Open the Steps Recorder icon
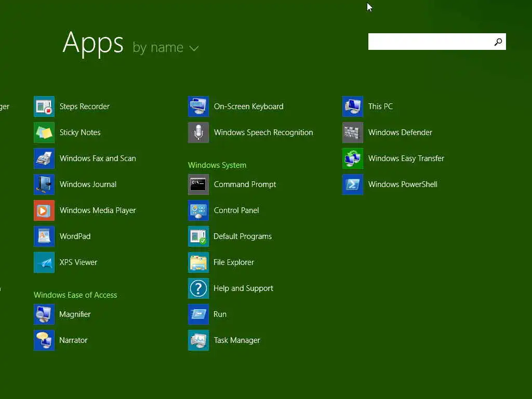Screen dimensions: 532x399 point(44,107)
